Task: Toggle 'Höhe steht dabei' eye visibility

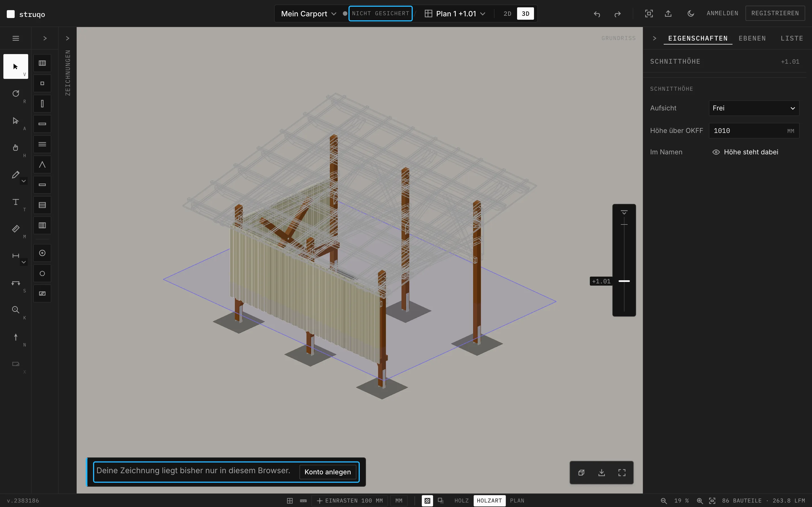Action: pos(716,152)
